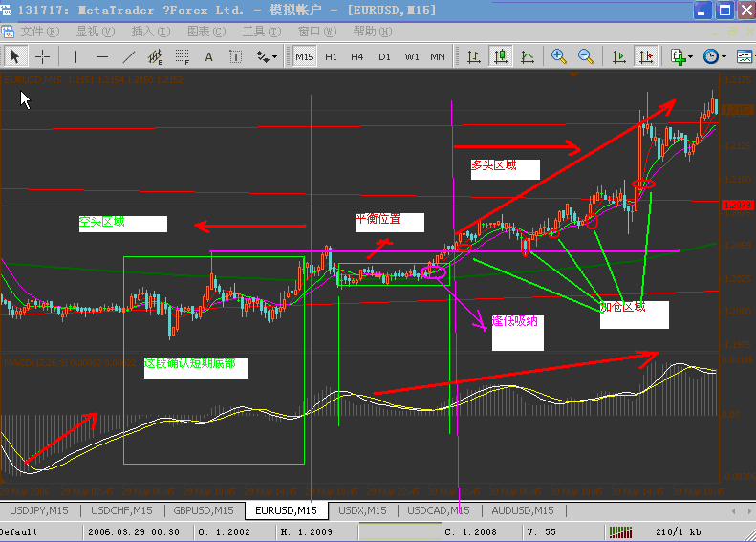
Task: Open the 文件(F) menu
Action: 40,32
